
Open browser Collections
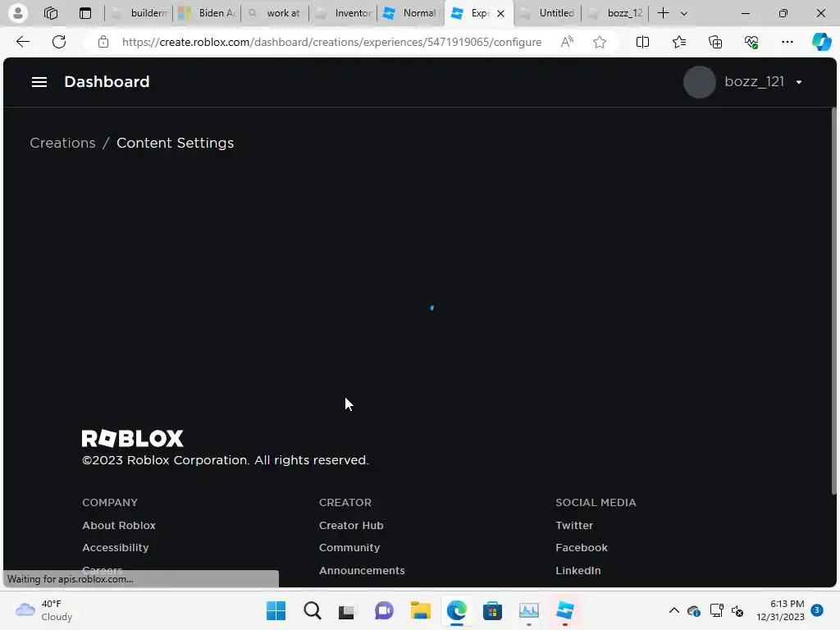click(x=715, y=42)
